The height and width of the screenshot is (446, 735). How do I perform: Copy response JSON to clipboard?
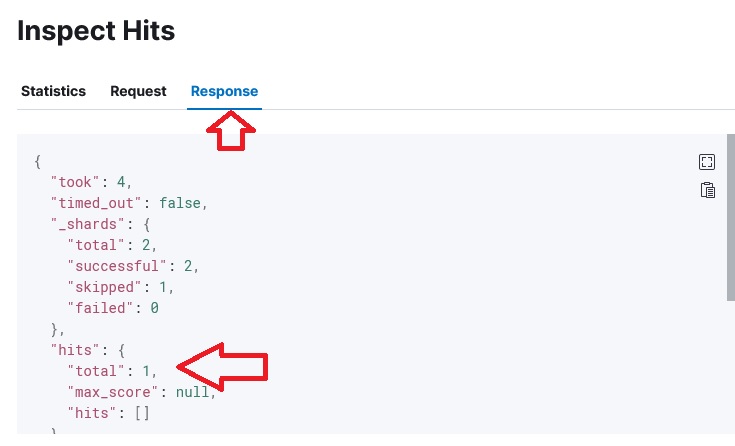(707, 190)
